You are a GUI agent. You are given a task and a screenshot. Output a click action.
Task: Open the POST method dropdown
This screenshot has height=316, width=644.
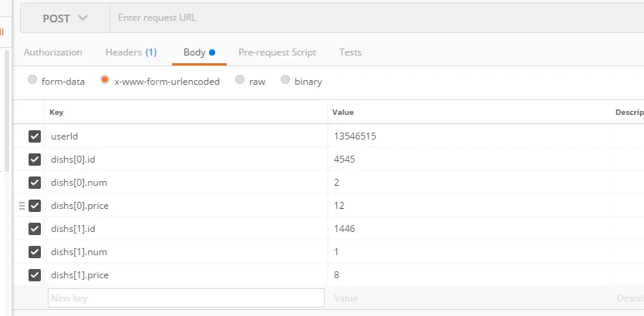[66, 18]
